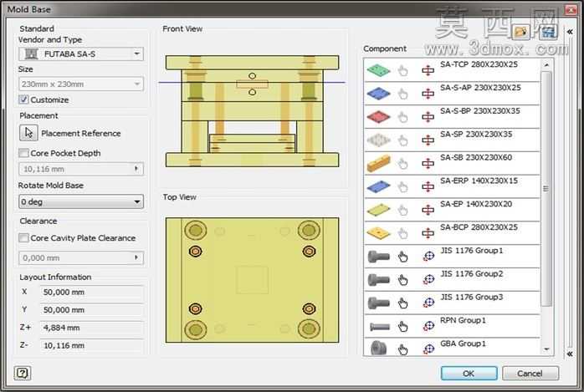Collapse panel with bottom double-chevron
584x392 pixels.
pos(570,354)
